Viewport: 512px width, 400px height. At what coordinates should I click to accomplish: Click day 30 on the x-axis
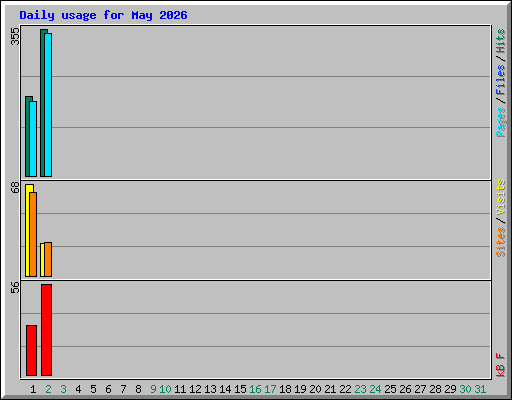coord(465,389)
